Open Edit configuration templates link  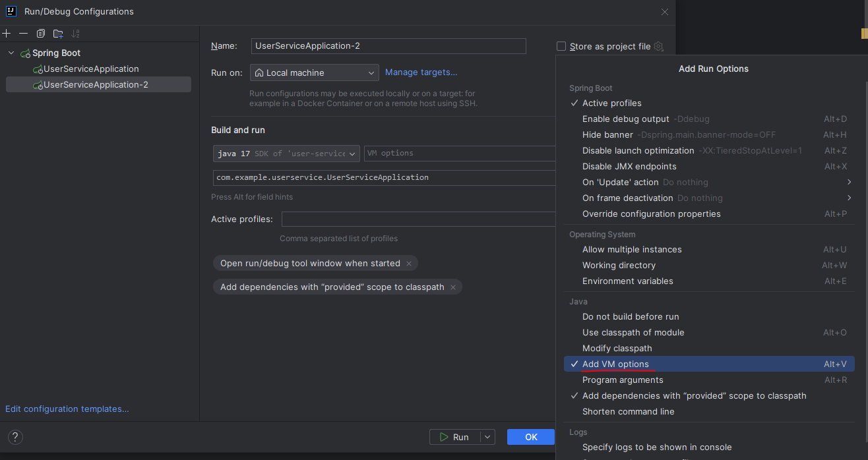pos(67,409)
